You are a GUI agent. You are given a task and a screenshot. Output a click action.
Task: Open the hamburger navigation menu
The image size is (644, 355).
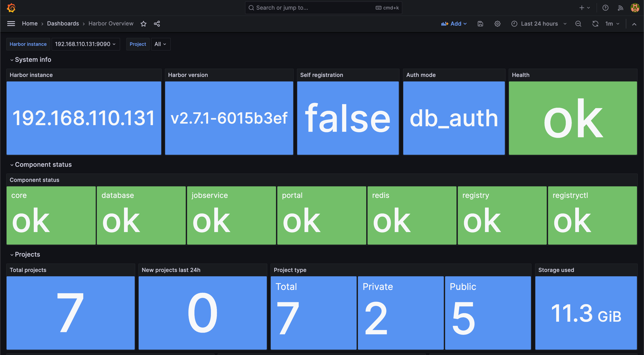11,23
